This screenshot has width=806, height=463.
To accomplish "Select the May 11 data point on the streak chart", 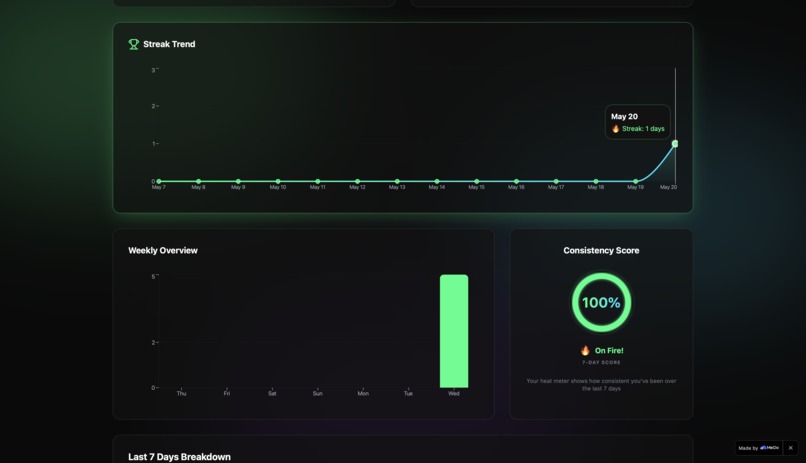I will point(318,181).
